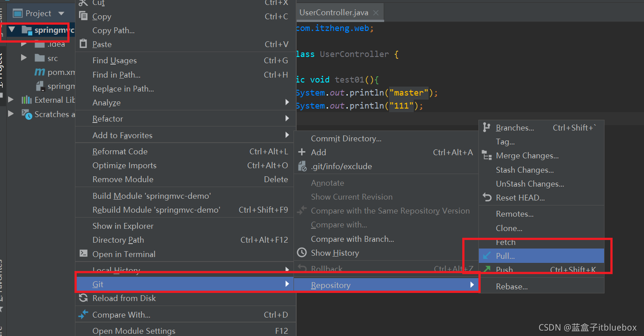Expand Scratches and Consoles node
Image resolution: width=644 pixels, height=336 pixels.
(x=11, y=114)
